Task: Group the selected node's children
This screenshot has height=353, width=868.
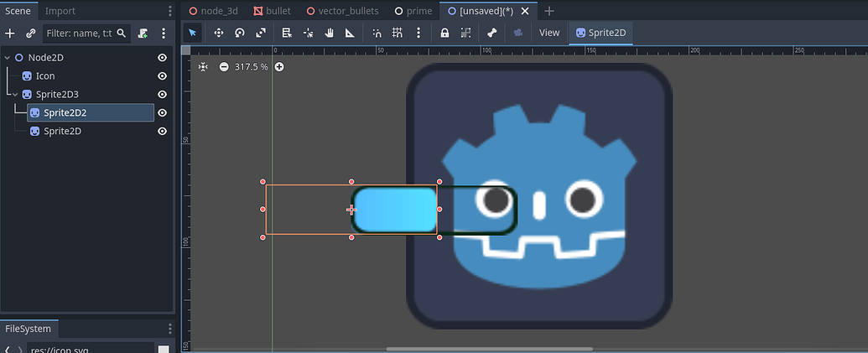Action: 465,34
